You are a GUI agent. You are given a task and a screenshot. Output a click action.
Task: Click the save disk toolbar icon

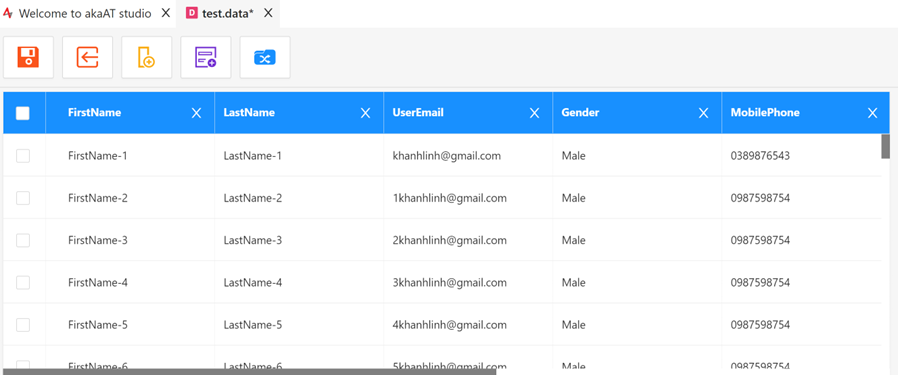pos(28,57)
